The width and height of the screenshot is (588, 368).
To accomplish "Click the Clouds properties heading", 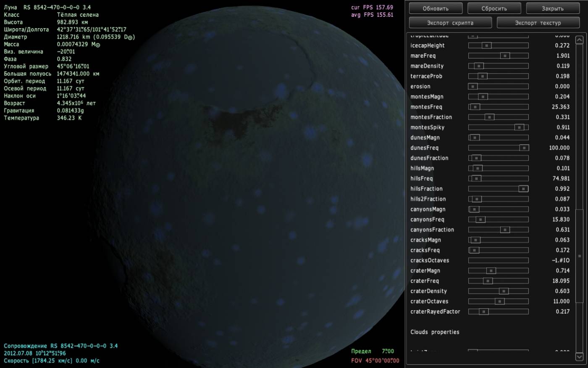I will coord(435,332).
